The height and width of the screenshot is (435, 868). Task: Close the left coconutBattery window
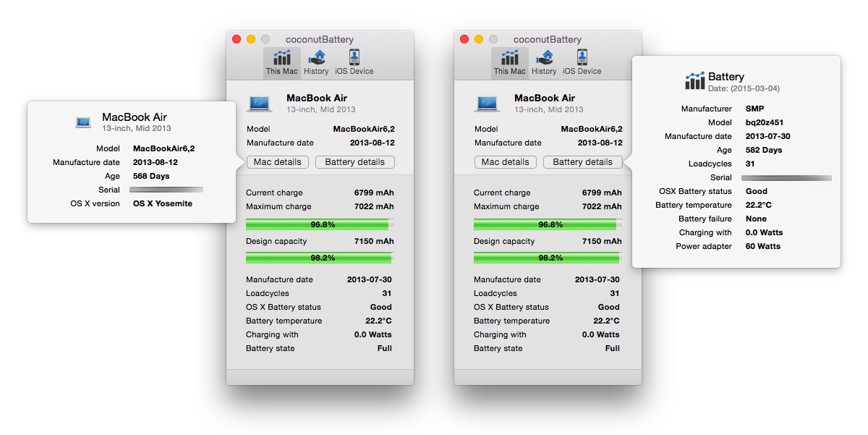pos(237,39)
